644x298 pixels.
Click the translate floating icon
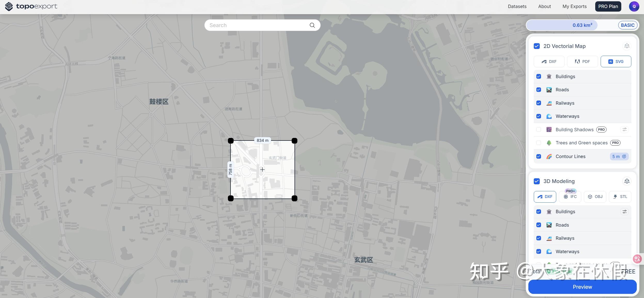(x=637, y=259)
